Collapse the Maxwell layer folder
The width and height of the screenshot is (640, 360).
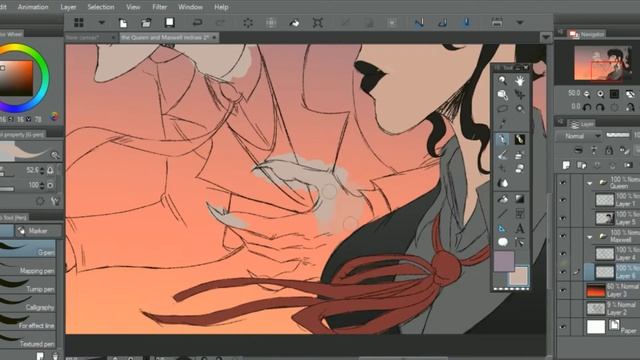click(x=589, y=237)
